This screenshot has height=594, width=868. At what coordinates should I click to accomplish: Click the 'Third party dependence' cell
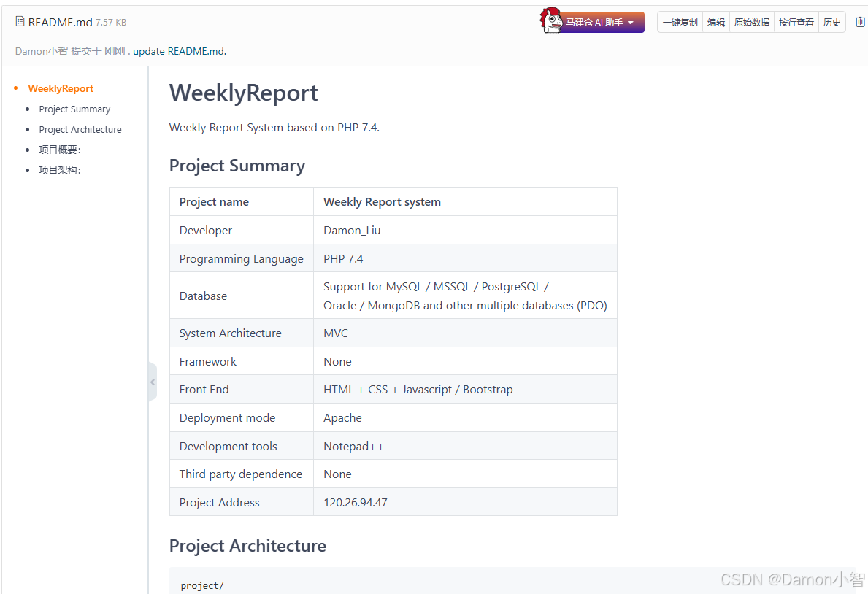[242, 474]
